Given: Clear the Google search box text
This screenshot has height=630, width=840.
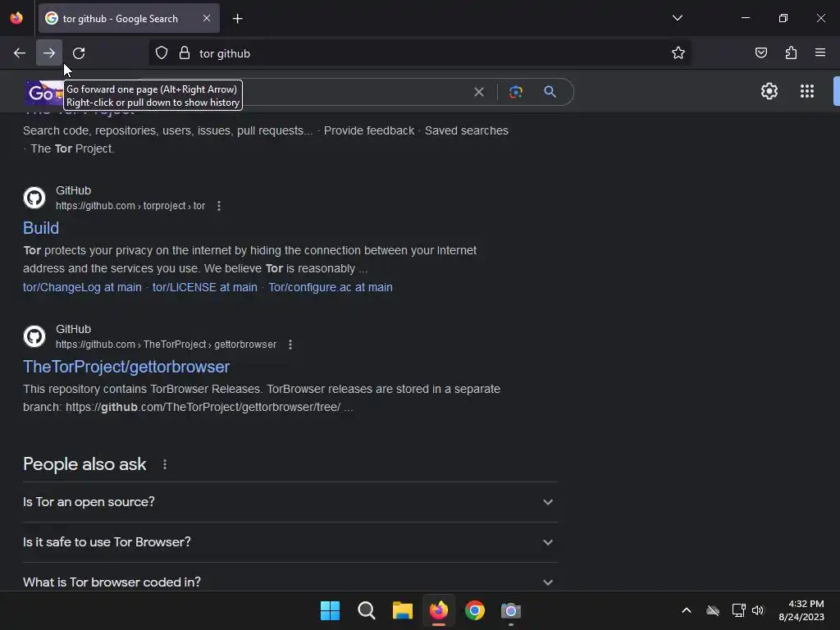Looking at the screenshot, I should [x=479, y=92].
